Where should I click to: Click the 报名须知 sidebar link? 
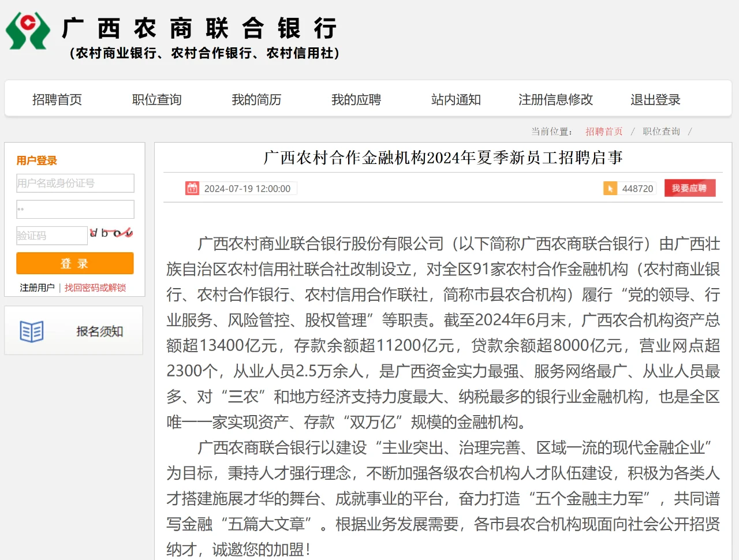[x=99, y=331]
